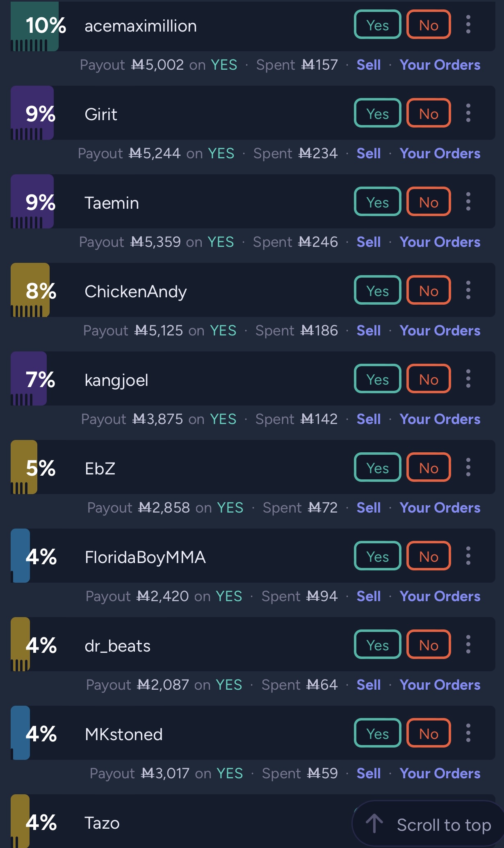
Task: Select the EbZ answer row
Action: tap(253, 467)
